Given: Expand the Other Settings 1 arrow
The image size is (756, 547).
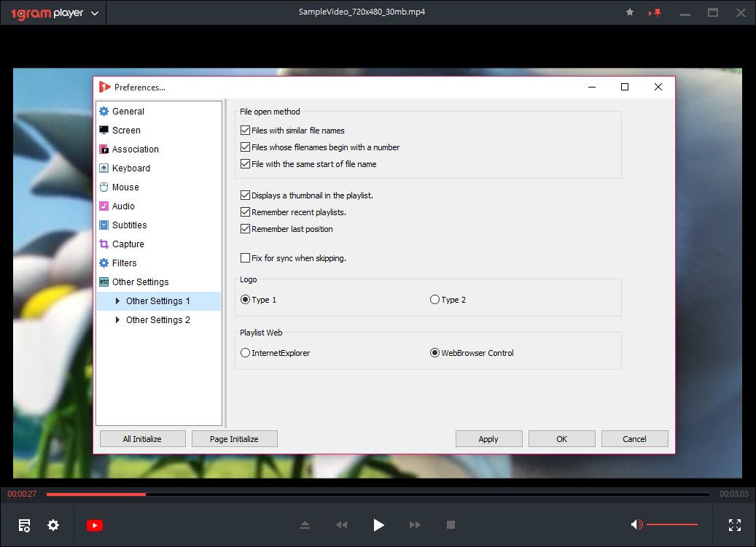Looking at the screenshot, I should click(x=118, y=301).
